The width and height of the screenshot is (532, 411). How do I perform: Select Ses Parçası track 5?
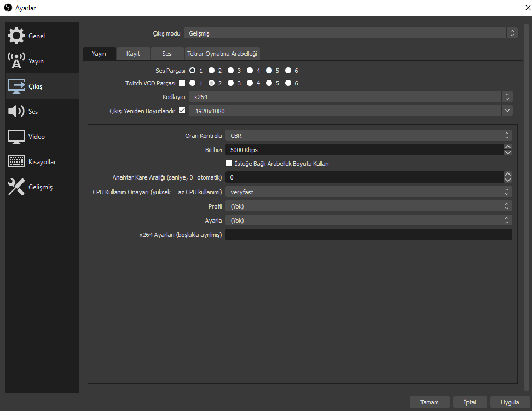pos(269,70)
